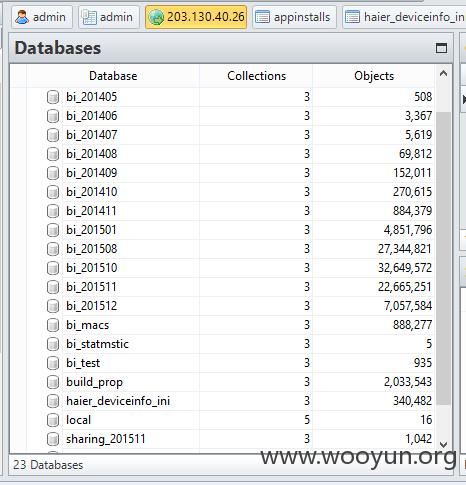Click the 27,344,821 objects value
The width and height of the screenshot is (466, 485).
pyautogui.click(x=405, y=249)
